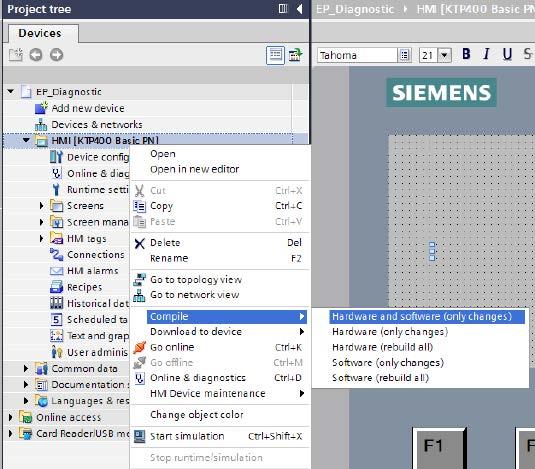Image resolution: width=535 pixels, height=469 pixels.
Task: Click the Recipes icon in tree
Action: tap(56, 287)
